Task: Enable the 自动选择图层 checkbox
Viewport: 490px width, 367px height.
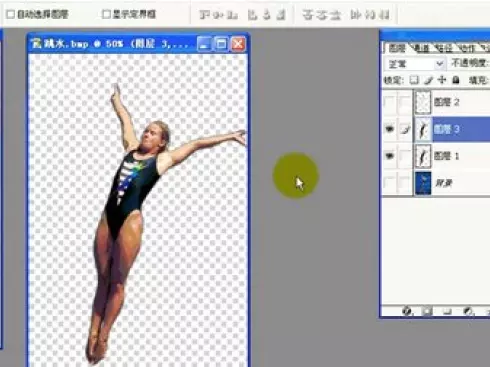Action: coord(11,14)
